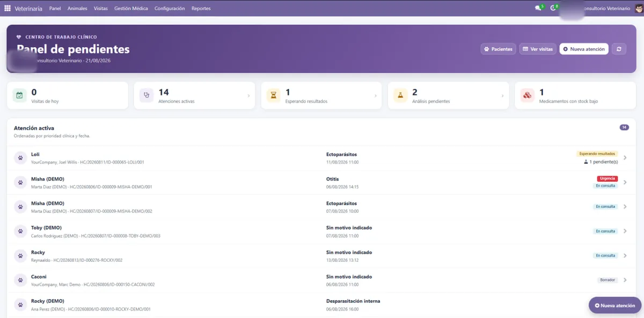Click the calendar icon on Visitas de hoy card
This screenshot has height=318, width=644.
pyautogui.click(x=20, y=95)
